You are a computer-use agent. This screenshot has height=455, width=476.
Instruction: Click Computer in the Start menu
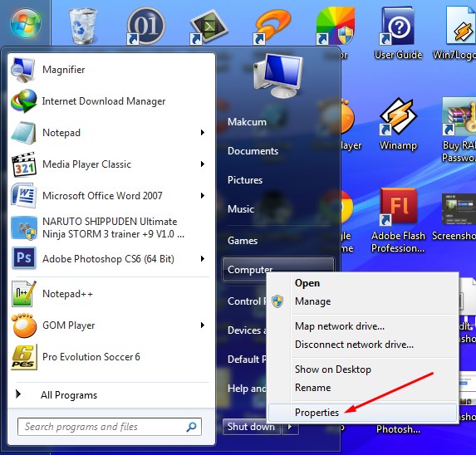pyautogui.click(x=277, y=269)
